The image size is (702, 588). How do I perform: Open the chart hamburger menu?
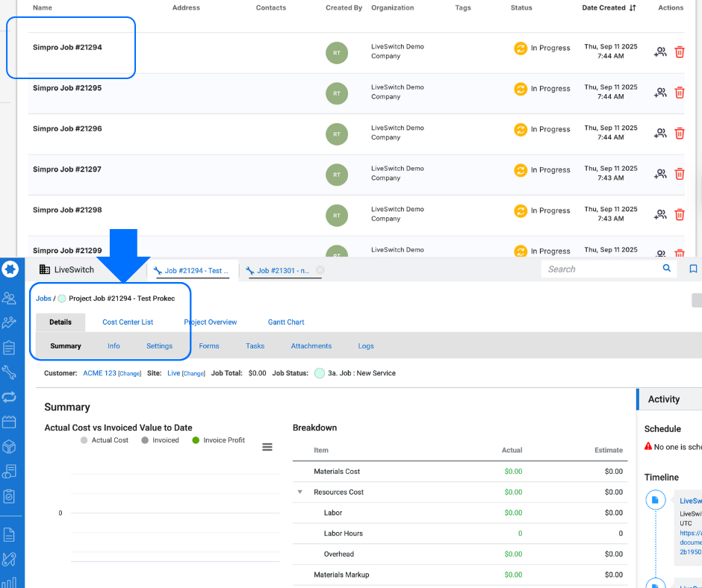coord(267,447)
